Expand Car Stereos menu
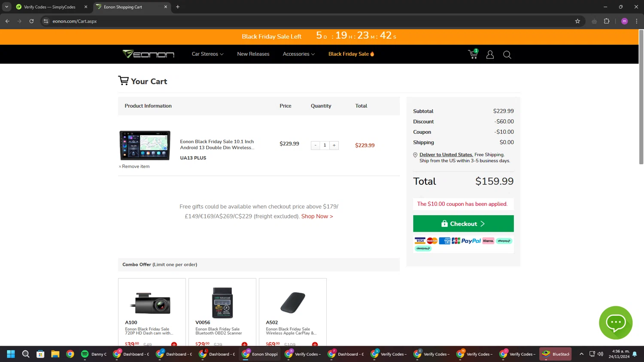644x362 pixels. pyautogui.click(x=207, y=54)
